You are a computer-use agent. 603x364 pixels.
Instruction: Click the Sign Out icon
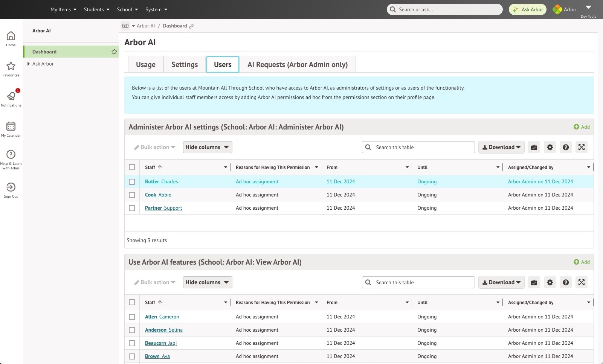11,188
